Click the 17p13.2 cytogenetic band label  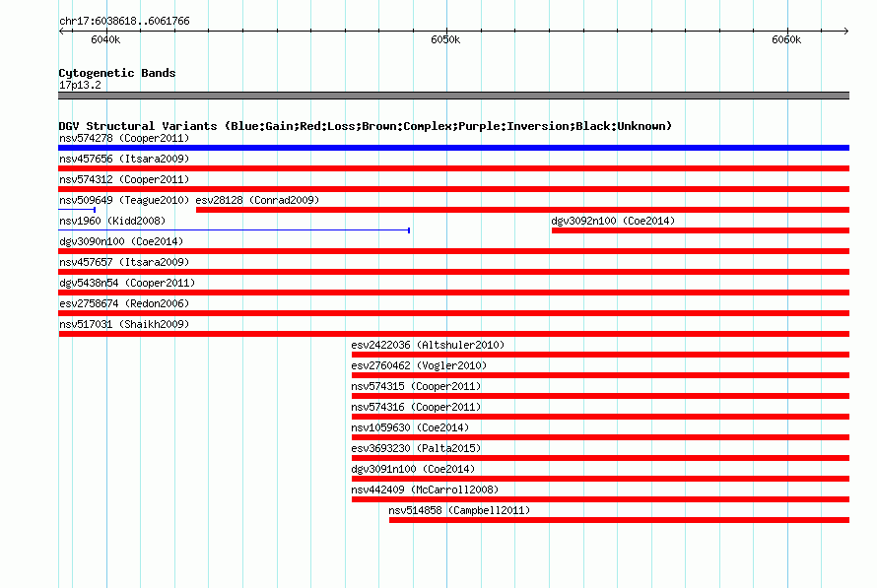point(80,85)
